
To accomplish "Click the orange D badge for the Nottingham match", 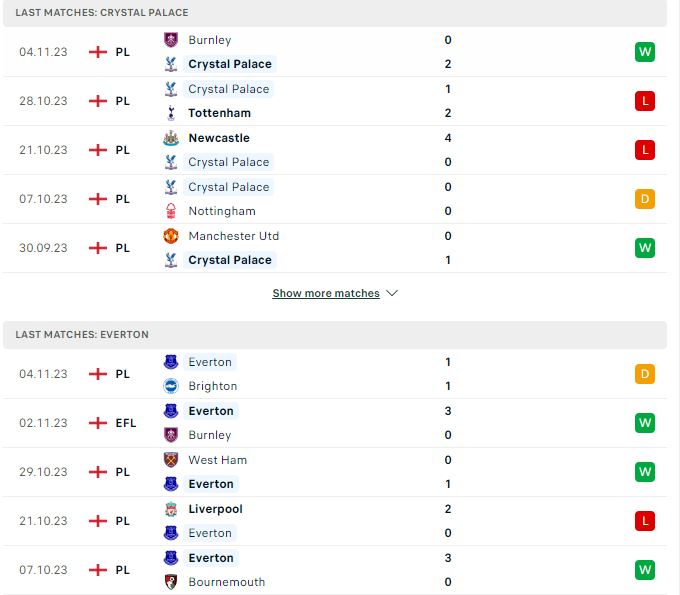I will (645, 199).
